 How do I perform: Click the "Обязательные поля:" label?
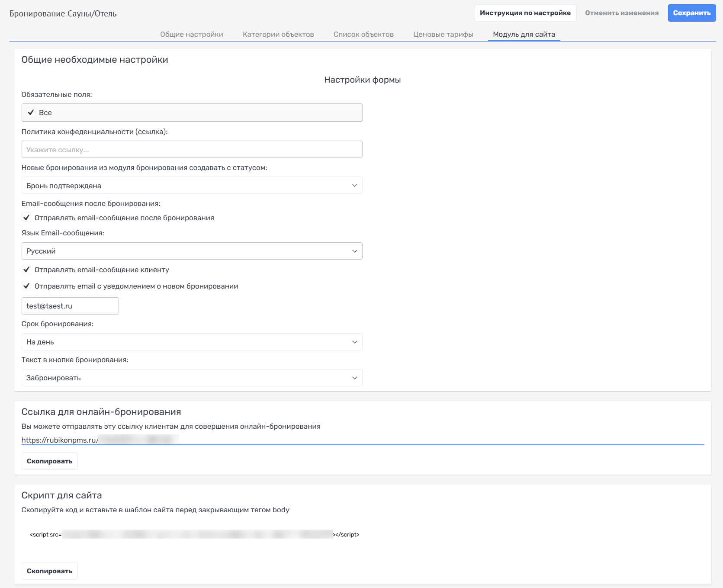pyautogui.click(x=57, y=94)
